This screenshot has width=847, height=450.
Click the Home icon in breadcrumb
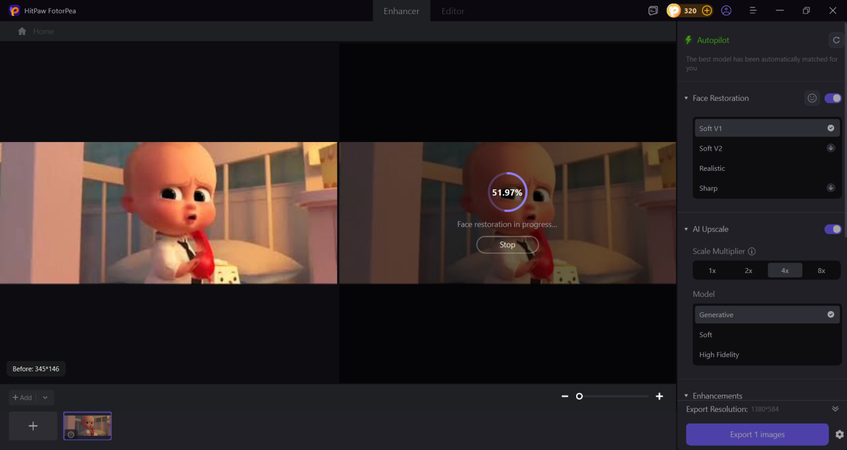click(22, 31)
